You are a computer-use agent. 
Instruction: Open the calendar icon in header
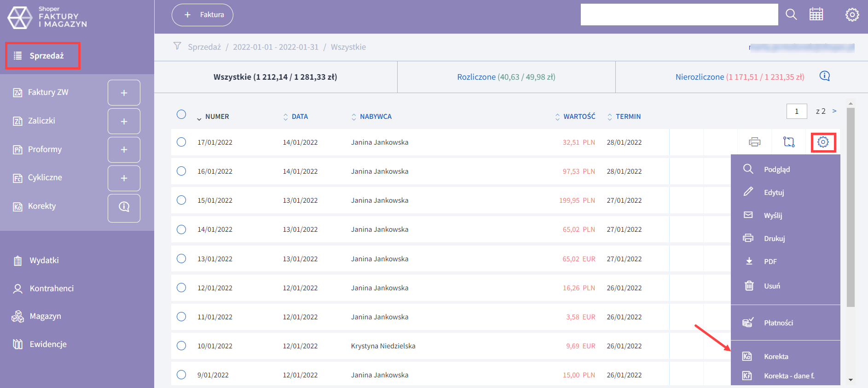coord(816,14)
